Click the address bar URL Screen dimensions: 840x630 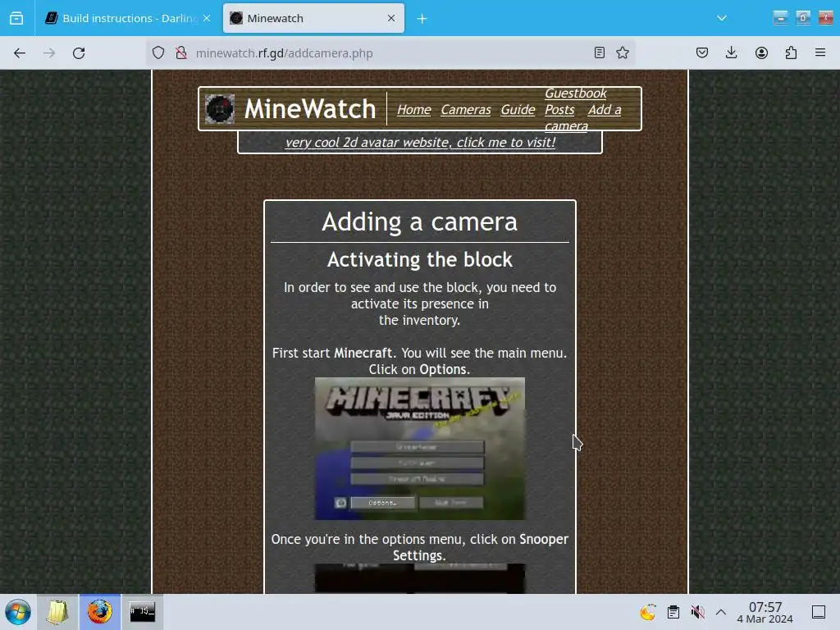point(284,53)
